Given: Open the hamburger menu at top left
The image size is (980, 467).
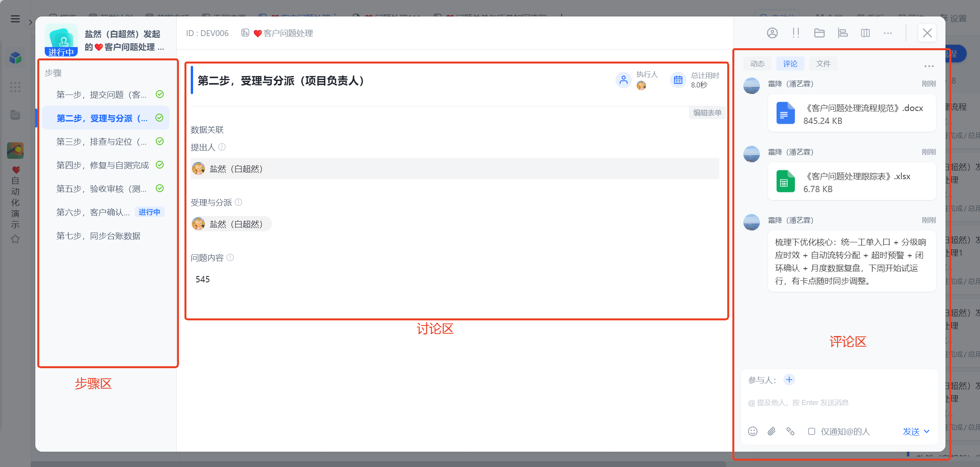Looking at the screenshot, I should [15, 19].
